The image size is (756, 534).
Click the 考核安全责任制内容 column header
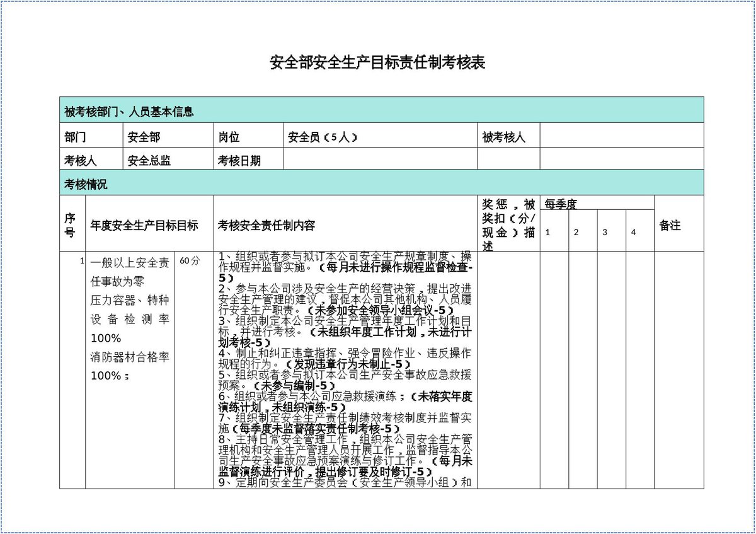click(345, 224)
